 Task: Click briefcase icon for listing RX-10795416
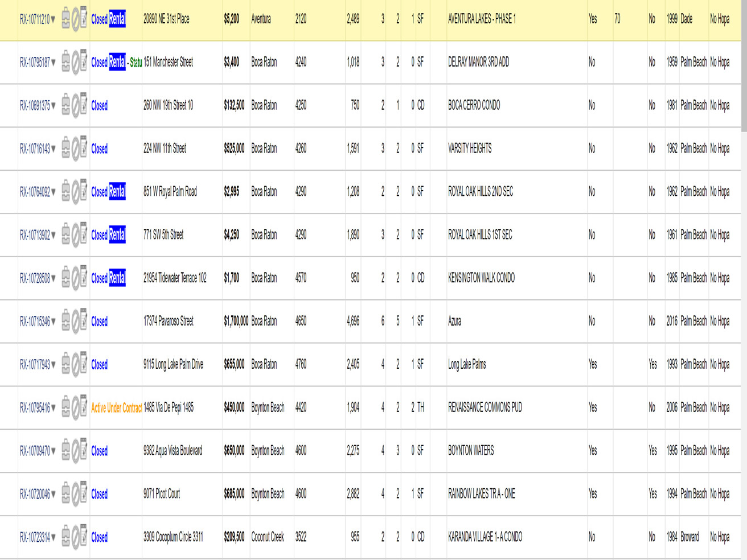(x=66, y=407)
